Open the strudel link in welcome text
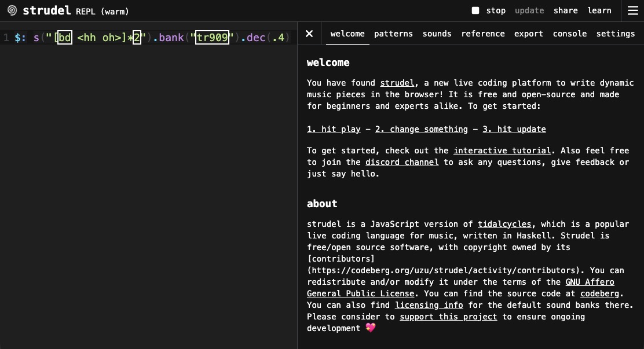 [x=397, y=83]
